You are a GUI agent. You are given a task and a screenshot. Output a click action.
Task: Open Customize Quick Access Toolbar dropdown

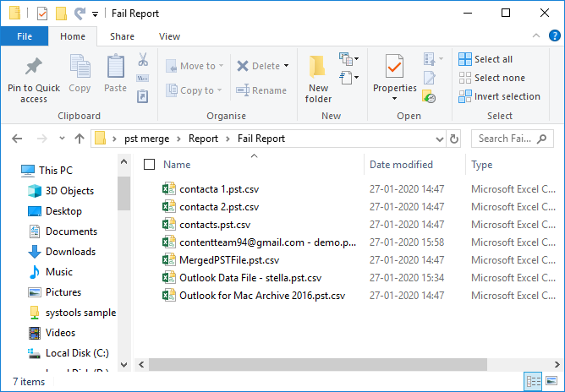click(x=95, y=14)
